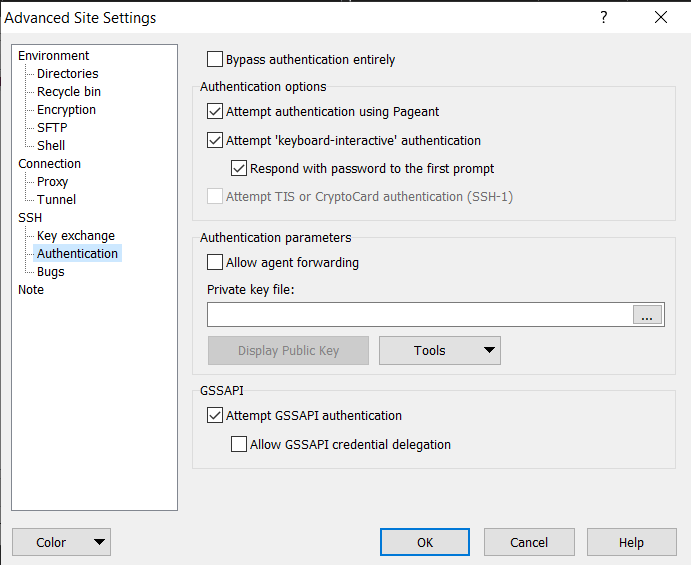Click inside the Private key file field
Screen dimensions: 691x565
tap(420, 316)
